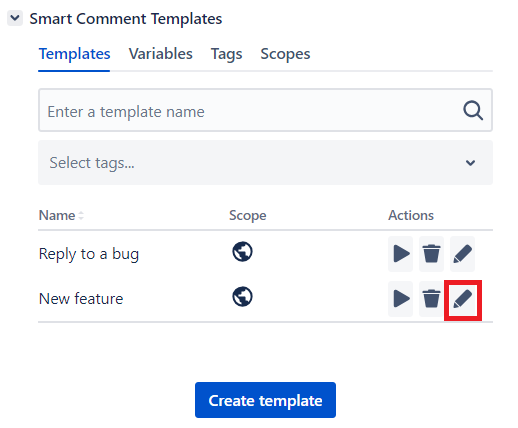Delete the Reply to a bug template

pos(431,254)
